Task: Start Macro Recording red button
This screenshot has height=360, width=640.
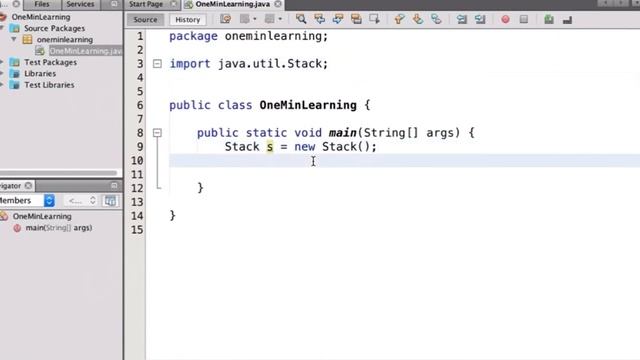Action: coord(505,19)
